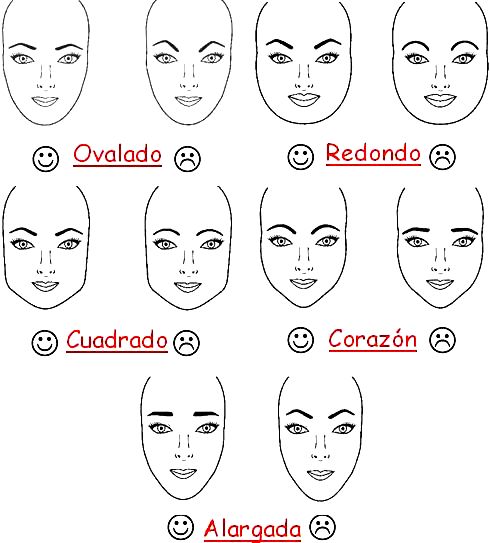Open the Ovalado underlined link
The height and width of the screenshot is (543, 490).
[117, 154]
